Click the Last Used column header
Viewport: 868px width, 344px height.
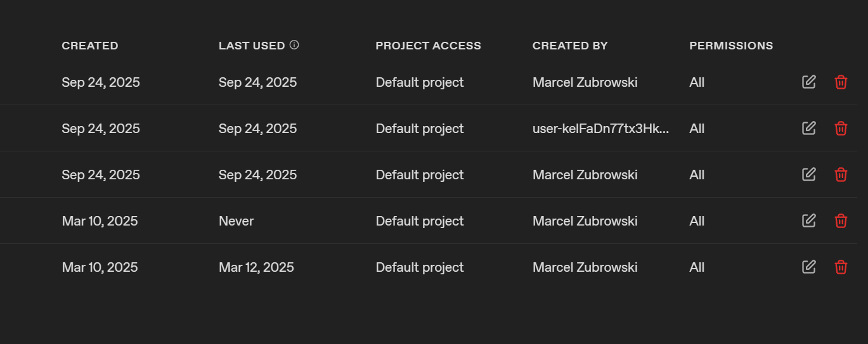252,46
